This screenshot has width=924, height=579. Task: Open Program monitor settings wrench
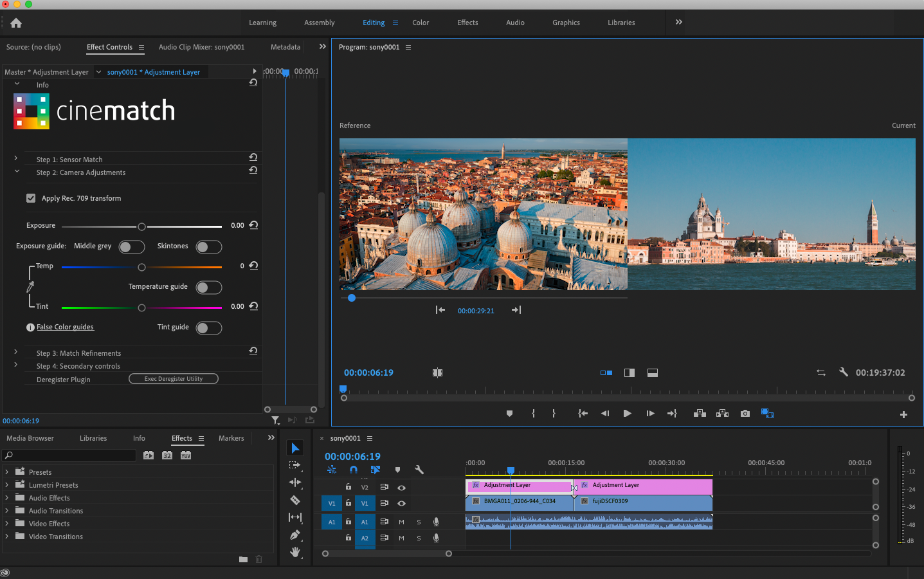tap(844, 372)
